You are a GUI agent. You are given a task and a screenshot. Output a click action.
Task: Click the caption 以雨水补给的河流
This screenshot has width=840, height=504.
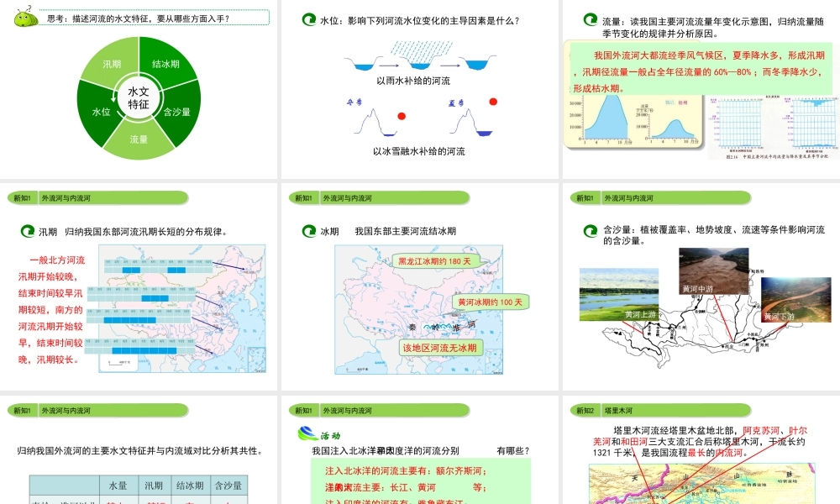[413, 81]
